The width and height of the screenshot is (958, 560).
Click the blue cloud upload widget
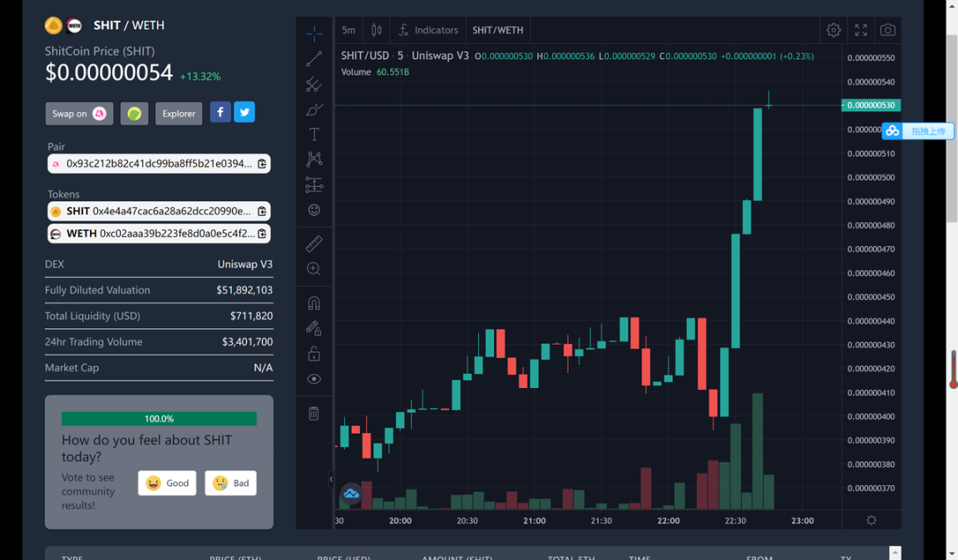pyautogui.click(x=918, y=130)
